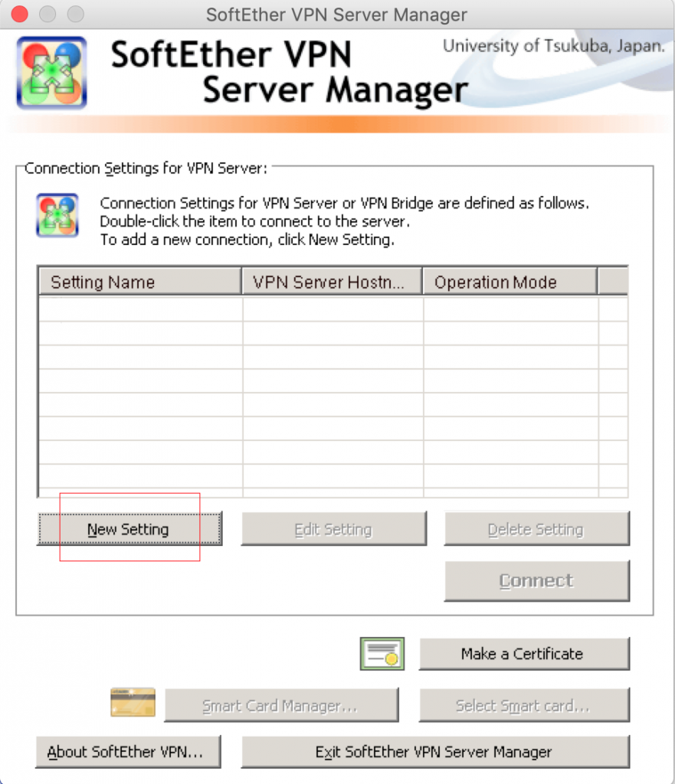The height and width of the screenshot is (784, 675).
Task: Click 'University of Tsukuba, Japan.' text
Action: pyautogui.click(x=554, y=46)
